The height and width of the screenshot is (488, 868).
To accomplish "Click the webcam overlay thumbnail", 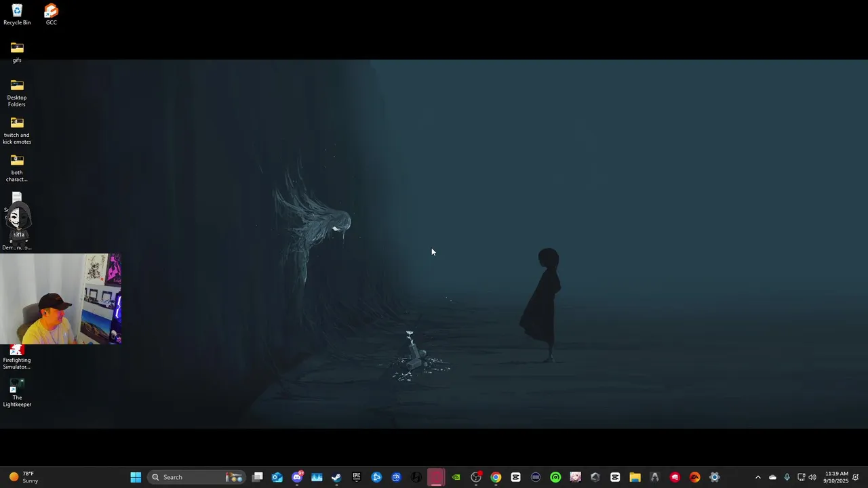I will click(61, 299).
